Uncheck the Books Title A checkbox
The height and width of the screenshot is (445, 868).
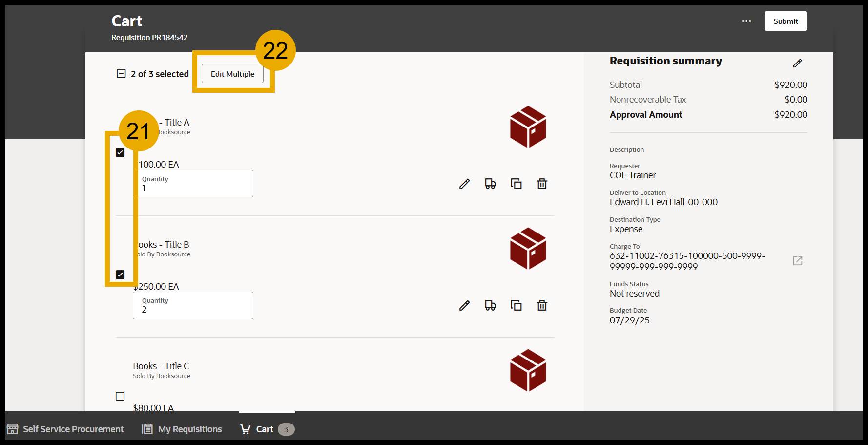click(120, 152)
